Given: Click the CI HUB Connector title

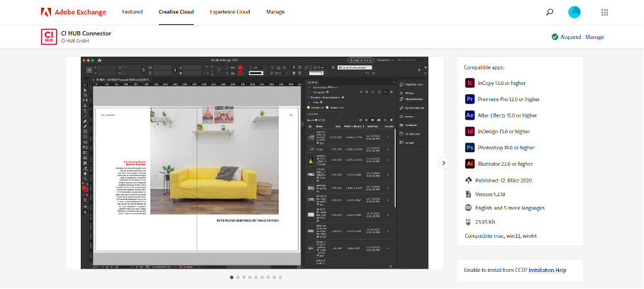Looking at the screenshot, I should pos(86,33).
